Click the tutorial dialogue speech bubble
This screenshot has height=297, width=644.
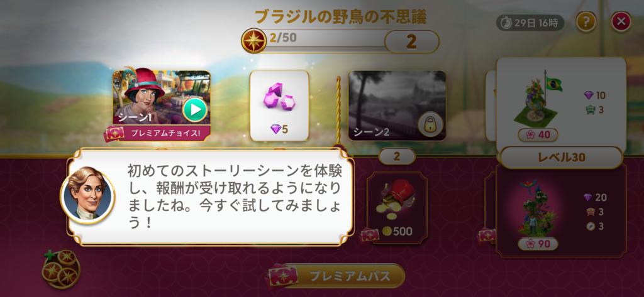click(210, 197)
